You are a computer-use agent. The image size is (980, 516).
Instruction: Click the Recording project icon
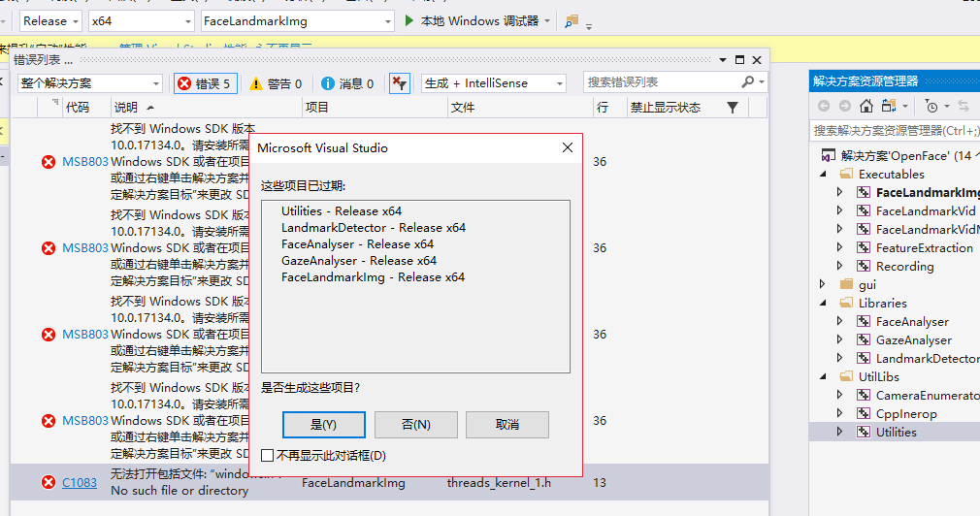(863, 267)
